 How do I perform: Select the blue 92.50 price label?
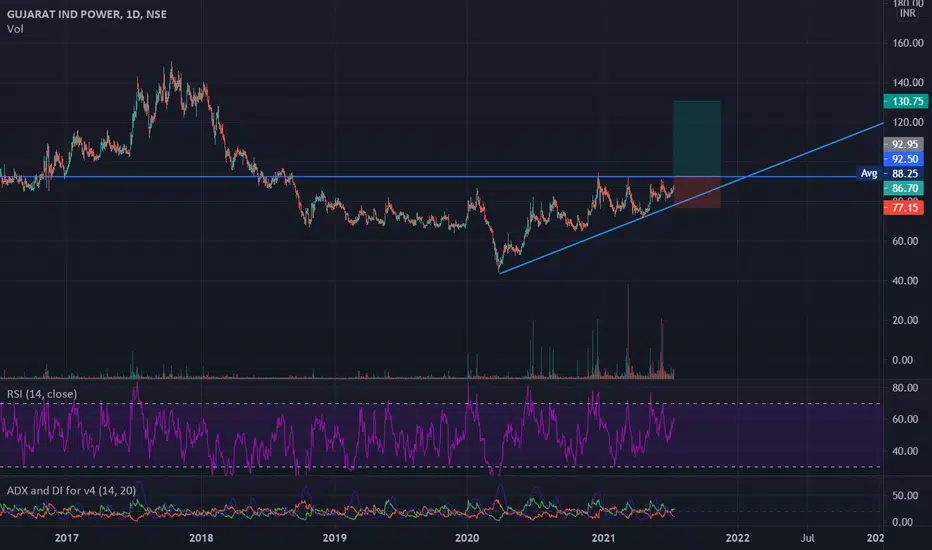(903, 159)
